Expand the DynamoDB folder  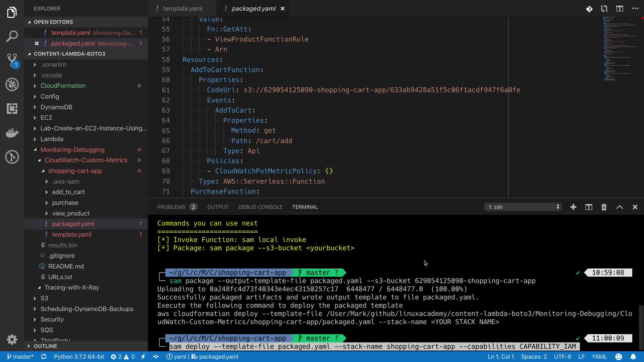point(56,107)
